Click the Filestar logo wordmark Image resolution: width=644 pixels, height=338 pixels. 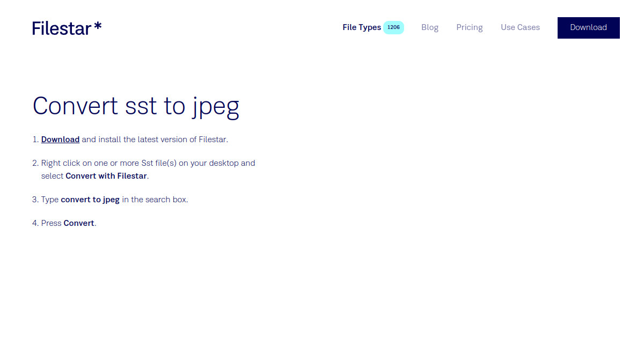pos(67,28)
